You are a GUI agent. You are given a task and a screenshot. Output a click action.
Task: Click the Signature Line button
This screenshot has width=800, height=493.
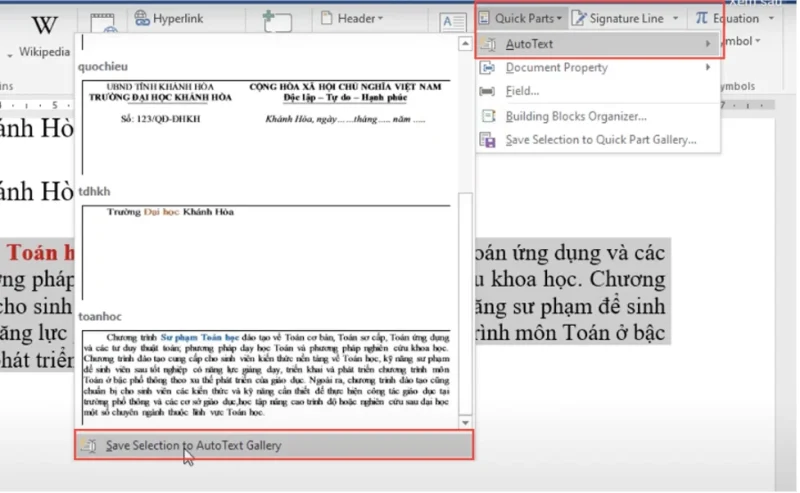click(620, 18)
